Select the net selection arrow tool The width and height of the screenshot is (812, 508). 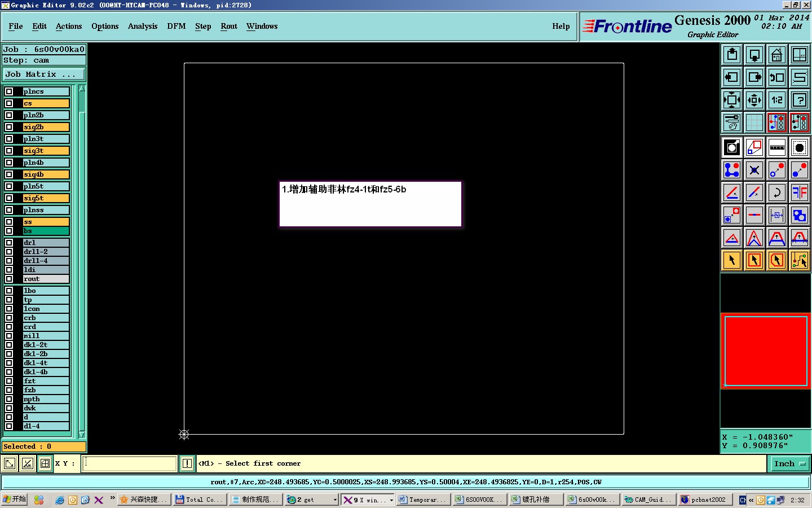tap(800, 260)
